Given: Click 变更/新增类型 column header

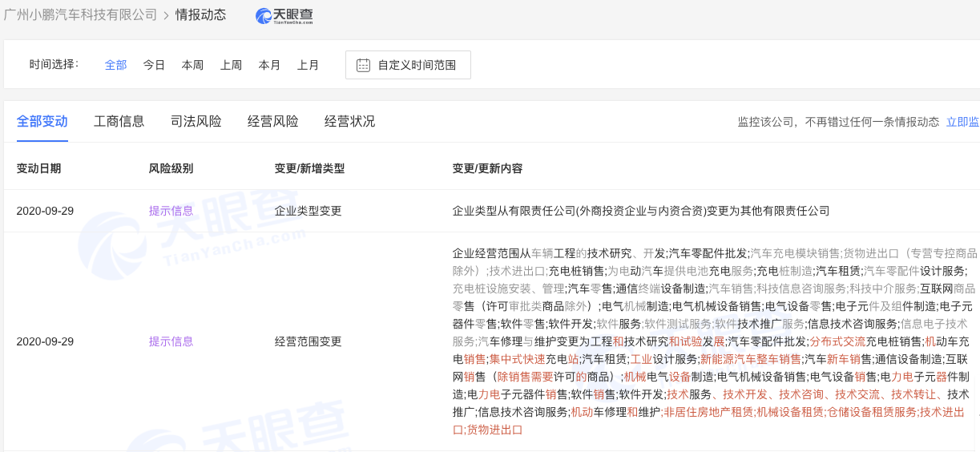Looking at the screenshot, I should [309, 168].
